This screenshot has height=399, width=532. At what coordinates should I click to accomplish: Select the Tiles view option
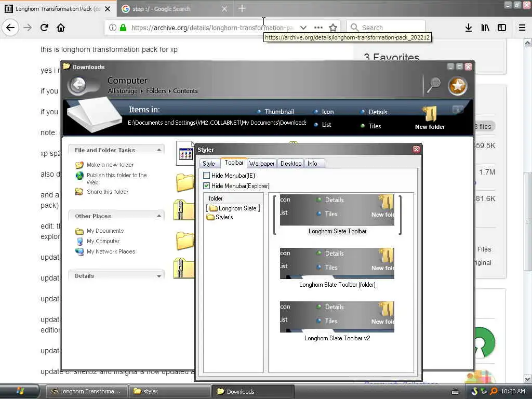(371, 126)
